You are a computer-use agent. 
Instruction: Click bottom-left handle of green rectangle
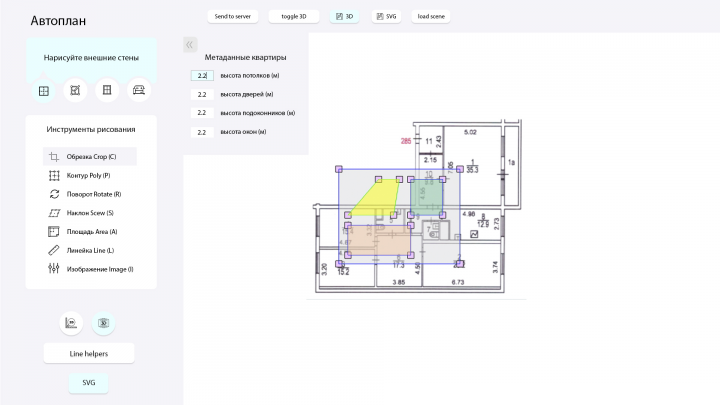coord(411,215)
